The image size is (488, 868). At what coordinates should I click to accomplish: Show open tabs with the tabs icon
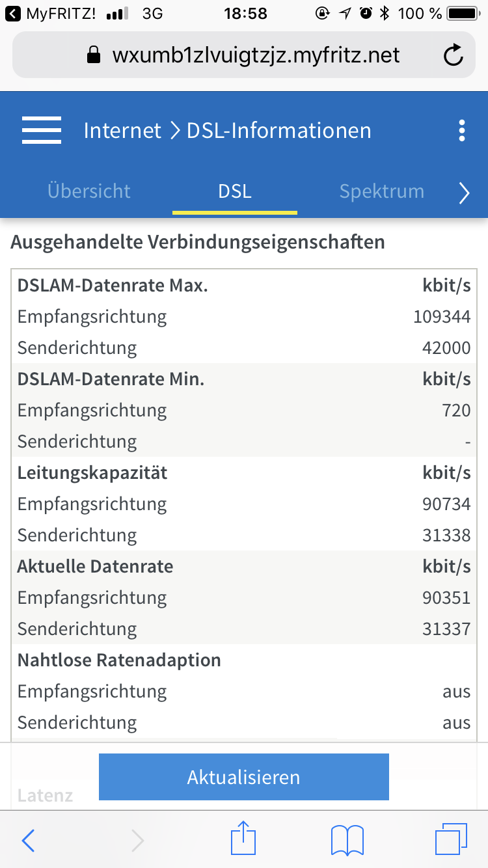pos(452,839)
